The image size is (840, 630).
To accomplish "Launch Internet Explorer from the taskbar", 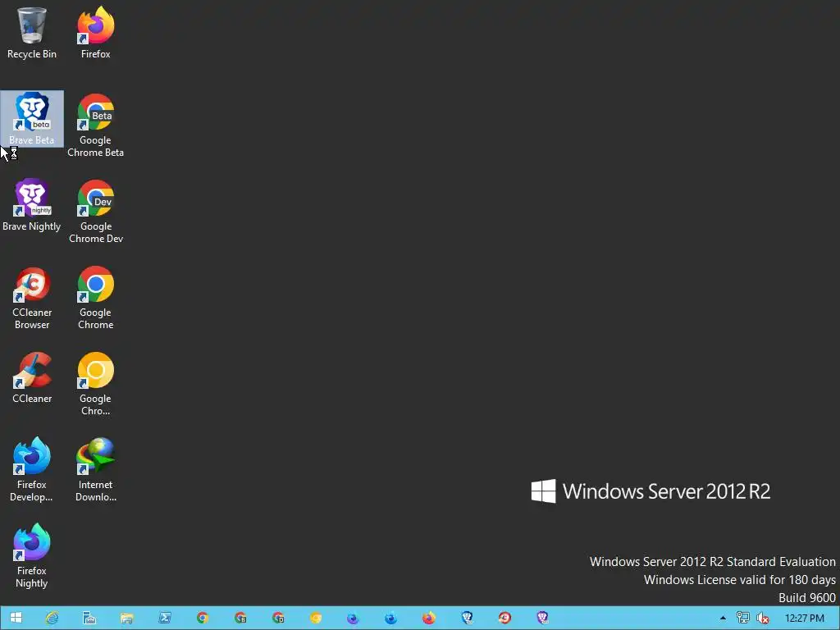I will 52,618.
